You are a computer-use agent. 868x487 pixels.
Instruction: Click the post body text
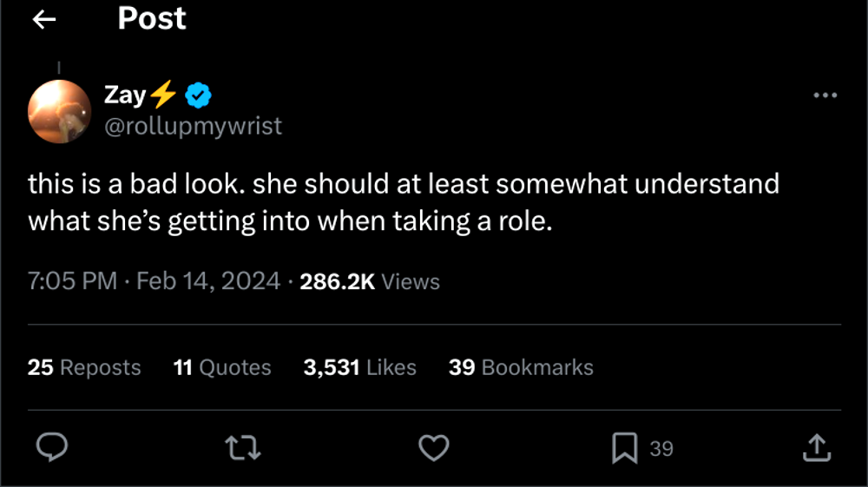click(404, 202)
